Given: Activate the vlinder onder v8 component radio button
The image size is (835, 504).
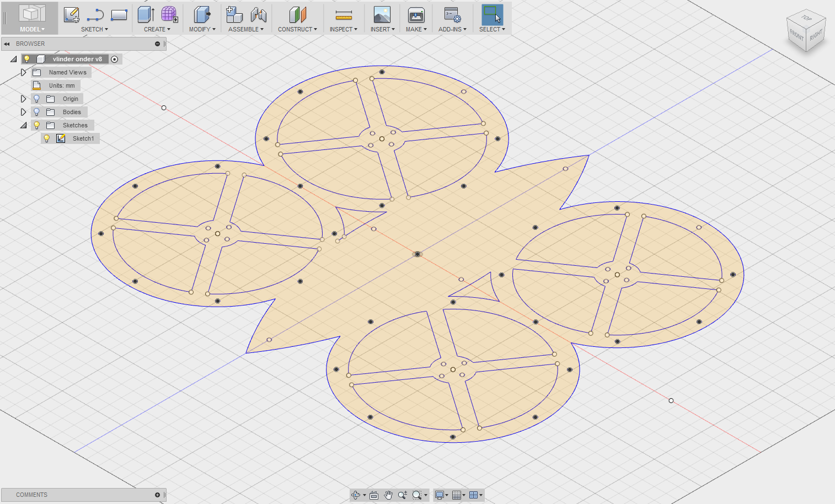Looking at the screenshot, I should 115,59.
